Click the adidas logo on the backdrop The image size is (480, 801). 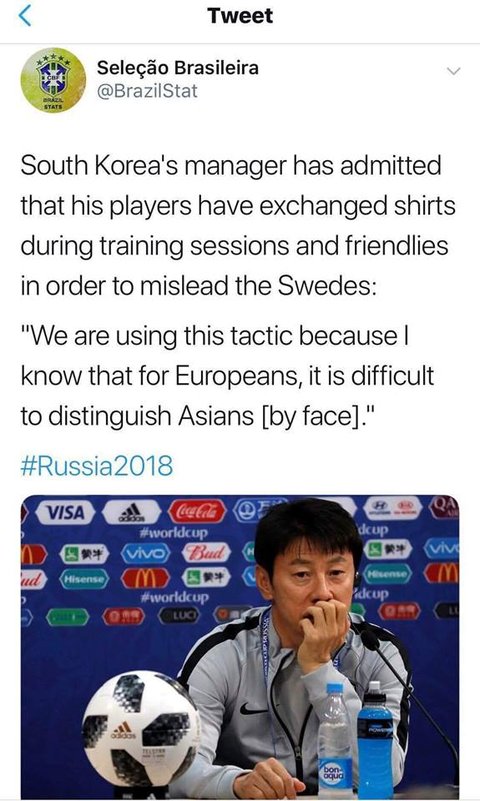tap(132, 511)
